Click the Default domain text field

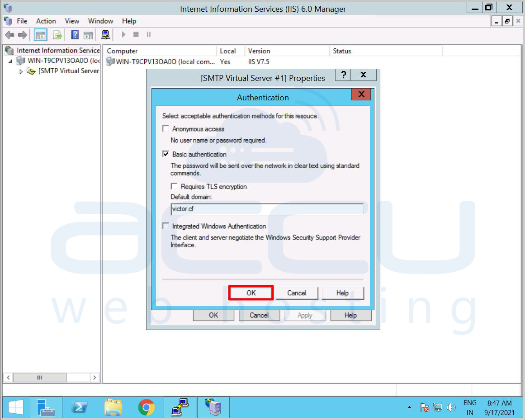267,209
